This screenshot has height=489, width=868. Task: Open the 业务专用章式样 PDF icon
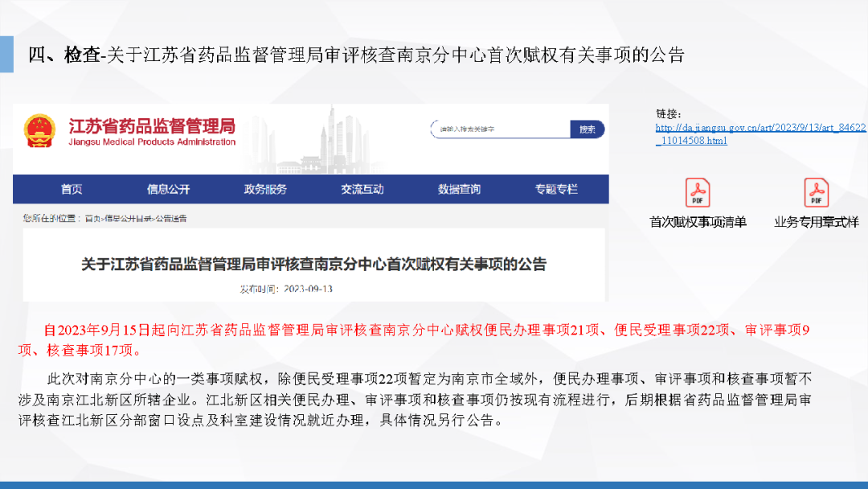[x=816, y=193]
